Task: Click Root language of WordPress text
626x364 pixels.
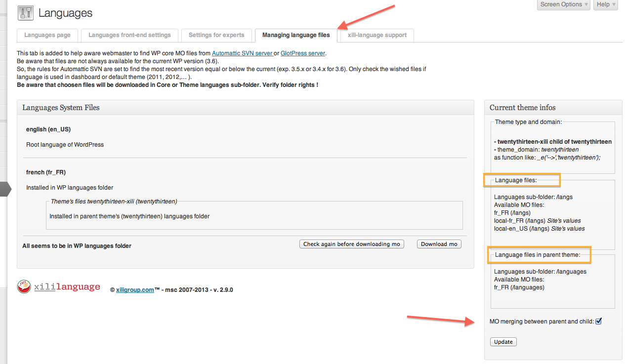Action: (x=65, y=145)
